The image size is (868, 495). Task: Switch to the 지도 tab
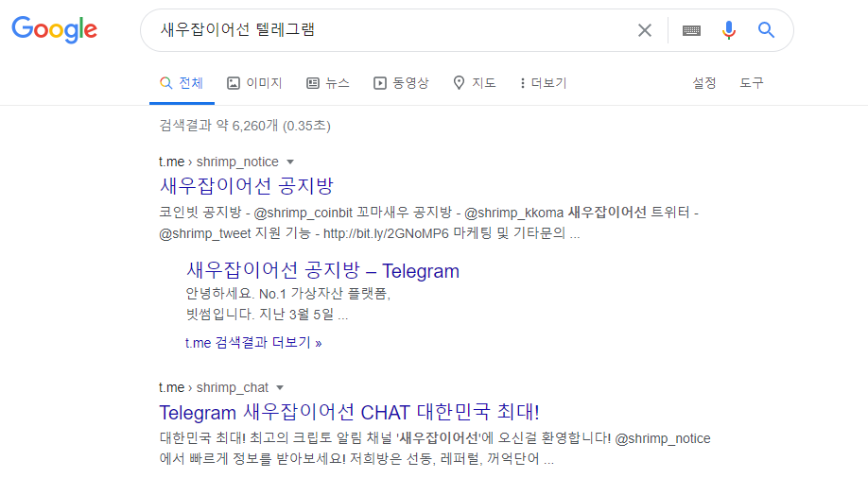pyautogui.click(x=475, y=83)
